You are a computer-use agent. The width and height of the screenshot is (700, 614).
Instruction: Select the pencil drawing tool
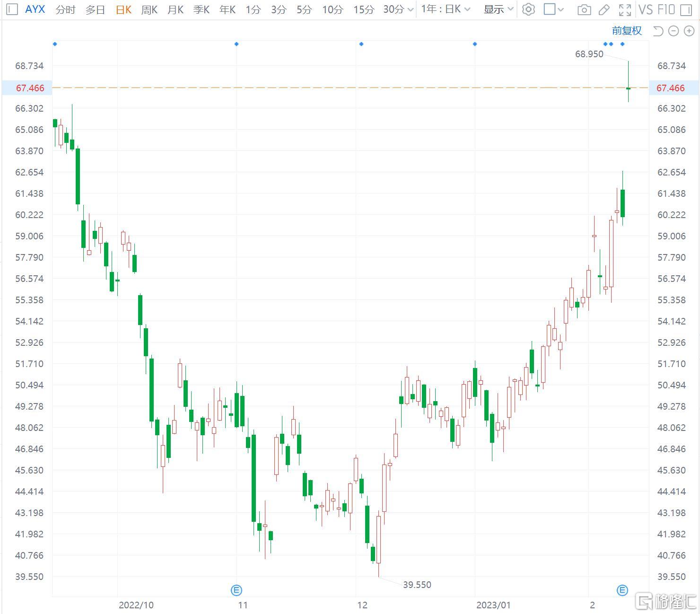(x=604, y=10)
